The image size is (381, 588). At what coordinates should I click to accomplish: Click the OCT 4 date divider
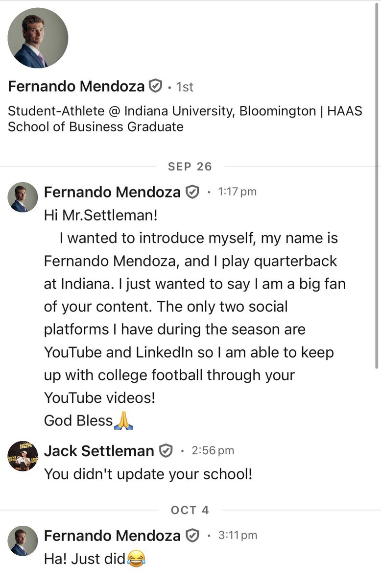tap(190, 510)
